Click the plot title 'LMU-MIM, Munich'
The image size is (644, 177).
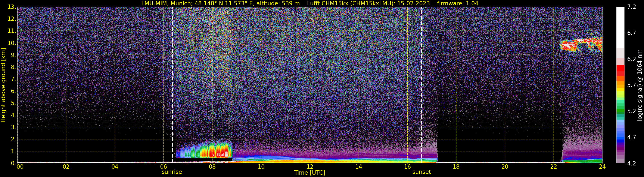tap(167, 3)
